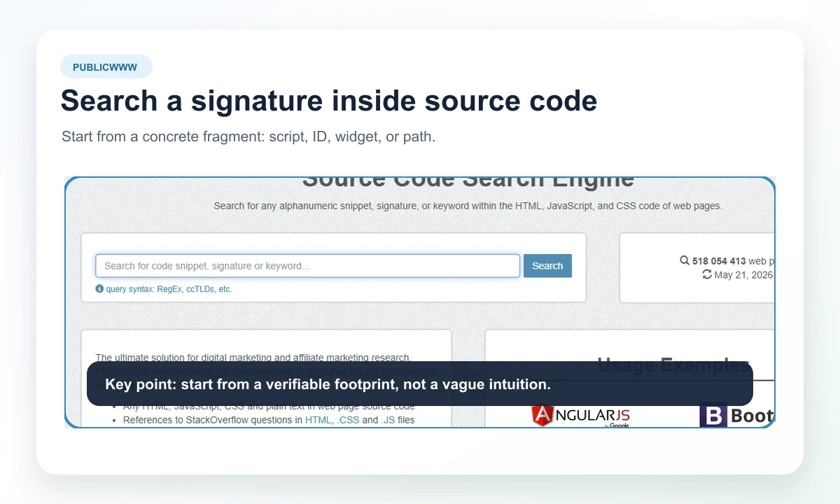Click the AngularJS logo usage example
Screen dimensions: 840x504
pos(580,416)
